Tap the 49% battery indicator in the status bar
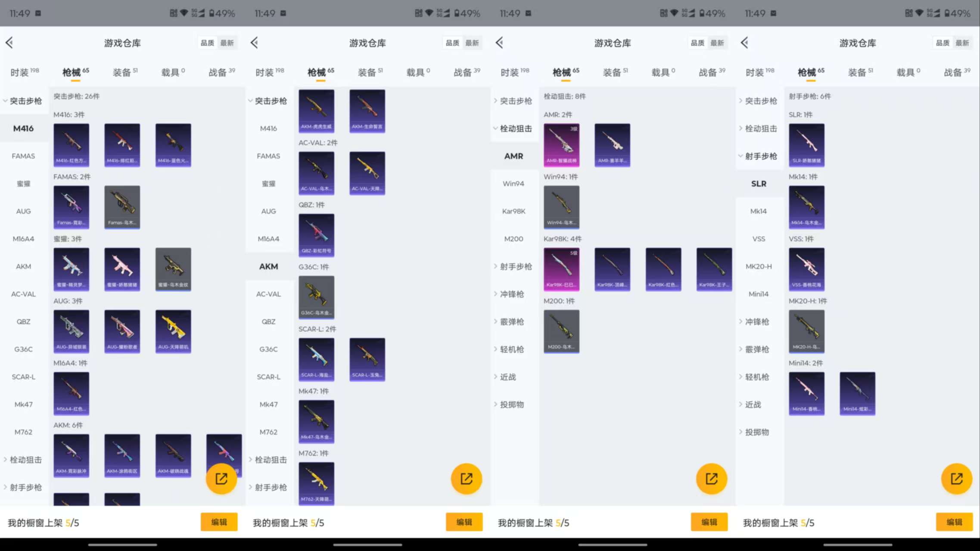 [x=221, y=13]
